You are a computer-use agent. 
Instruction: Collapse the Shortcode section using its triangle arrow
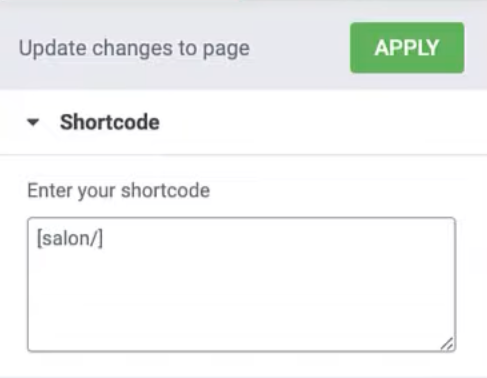(33, 122)
